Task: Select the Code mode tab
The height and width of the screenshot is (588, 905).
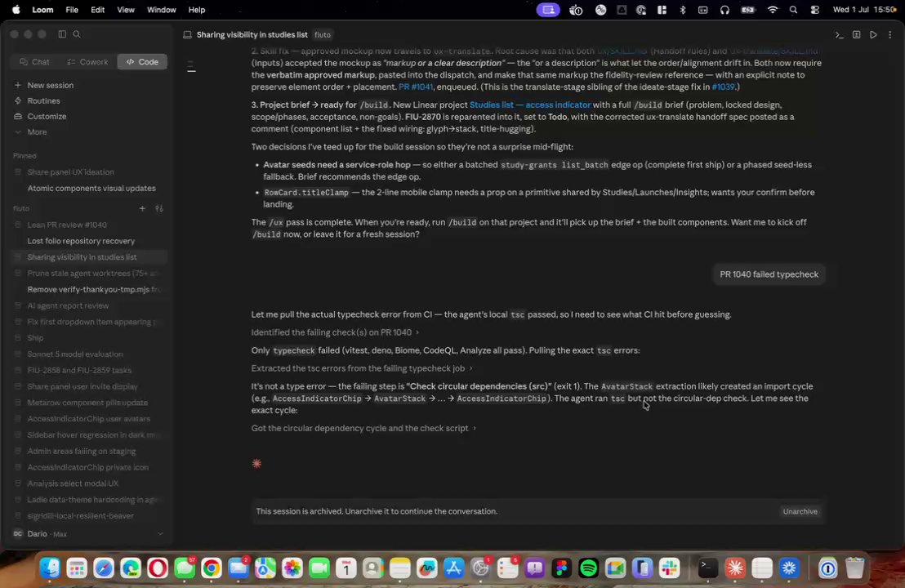Action: coord(143,62)
